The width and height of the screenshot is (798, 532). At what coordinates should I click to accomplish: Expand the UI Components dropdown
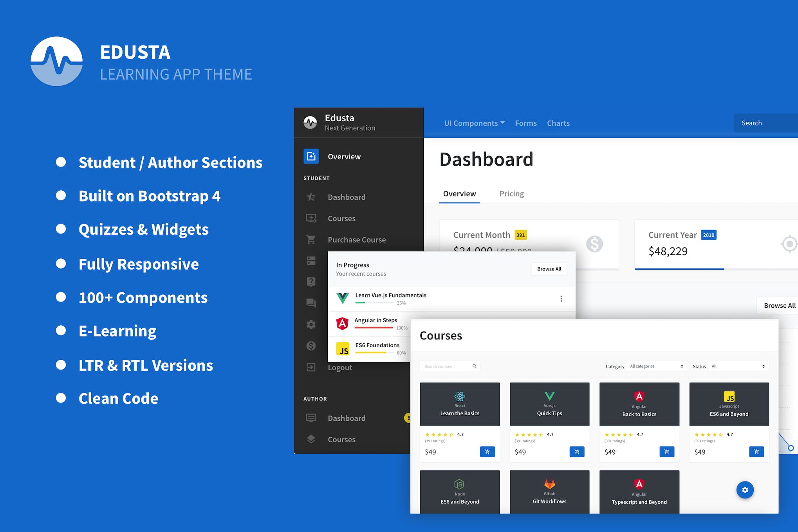(x=474, y=123)
